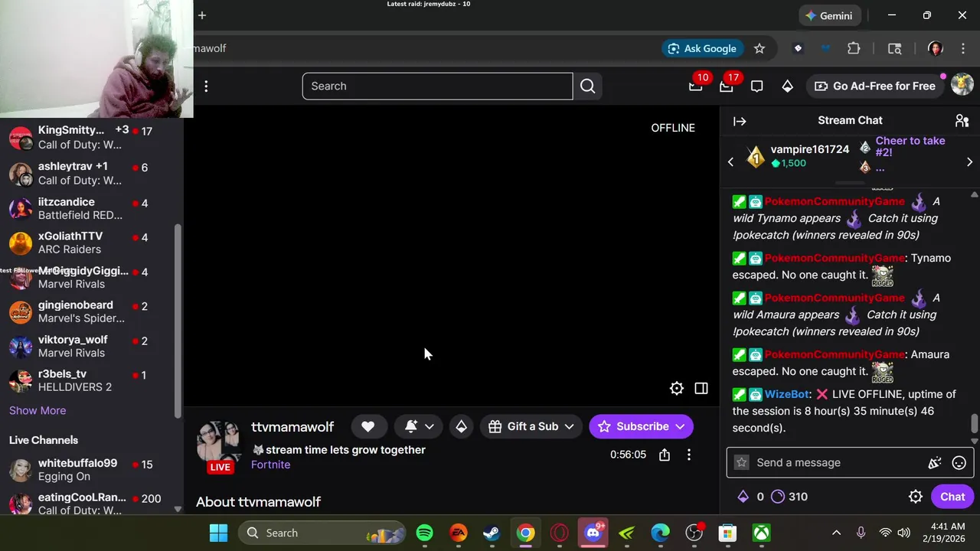This screenshot has width=980, height=551.
Task: Go to the previous leaderboard entry
Action: (x=730, y=162)
